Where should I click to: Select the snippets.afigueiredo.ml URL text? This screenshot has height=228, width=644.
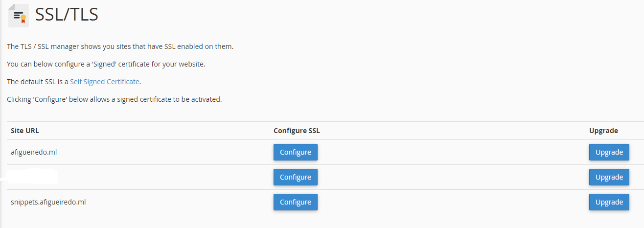click(48, 202)
